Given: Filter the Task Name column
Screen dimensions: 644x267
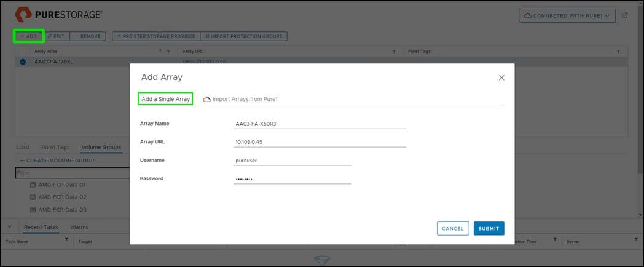Looking at the screenshot, I should tap(66, 239).
